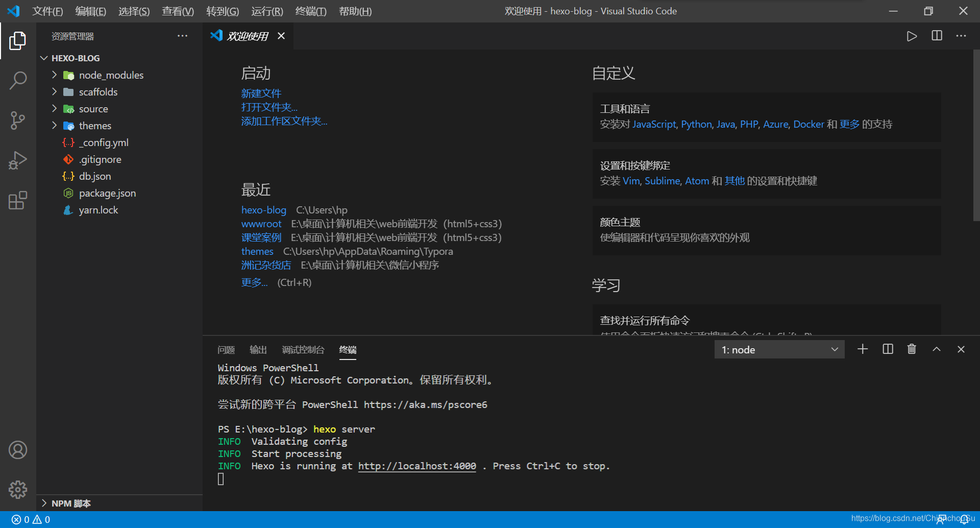
Task: Click the Vim keybindings link
Action: point(631,181)
